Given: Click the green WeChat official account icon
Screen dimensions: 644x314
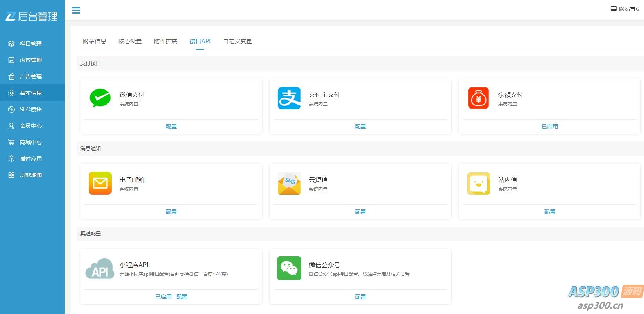Looking at the screenshot, I should (289, 268).
